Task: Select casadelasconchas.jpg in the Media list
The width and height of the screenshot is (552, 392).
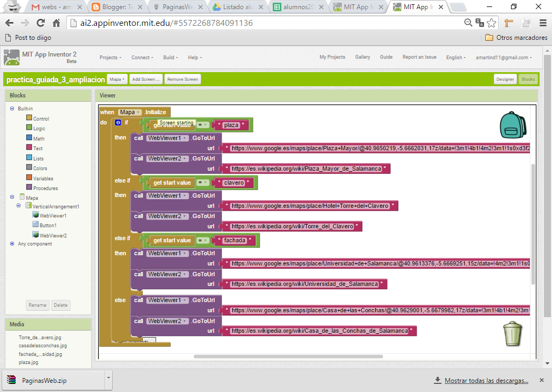Action: (43, 346)
